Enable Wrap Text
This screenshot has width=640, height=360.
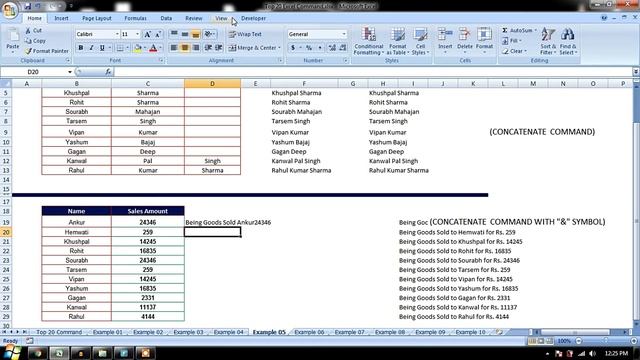coord(245,34)
